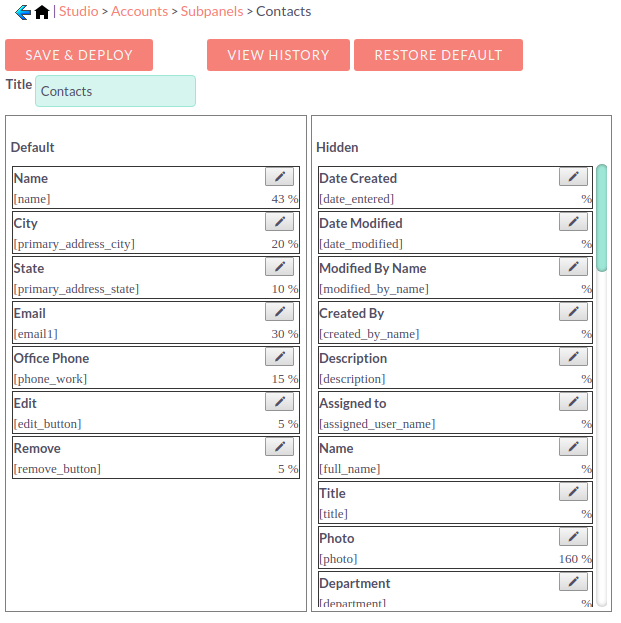Click edit pencil for Office Phone
The width and height of the screenshot is (621, 623).
pos(279,357)
